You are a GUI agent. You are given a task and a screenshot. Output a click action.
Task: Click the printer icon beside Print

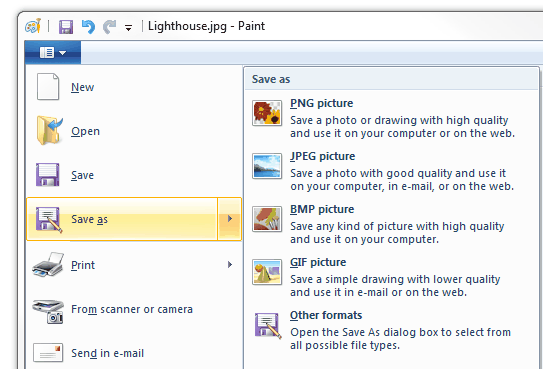pos(48,264)
